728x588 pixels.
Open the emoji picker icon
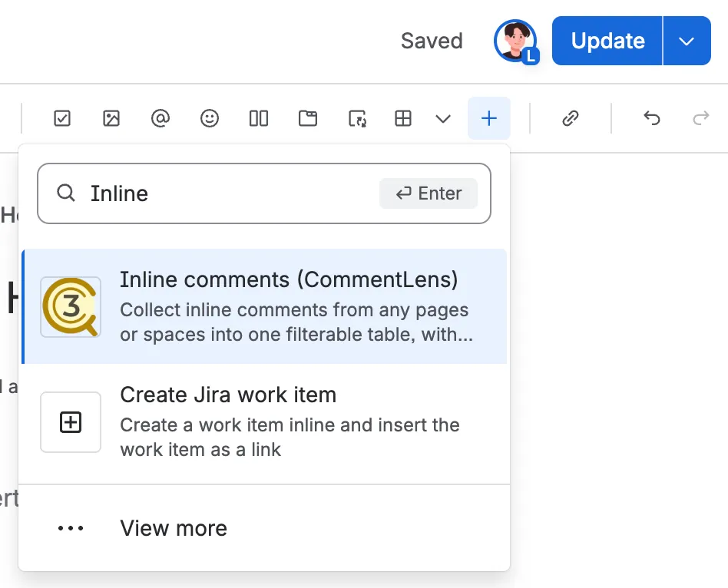210,118
